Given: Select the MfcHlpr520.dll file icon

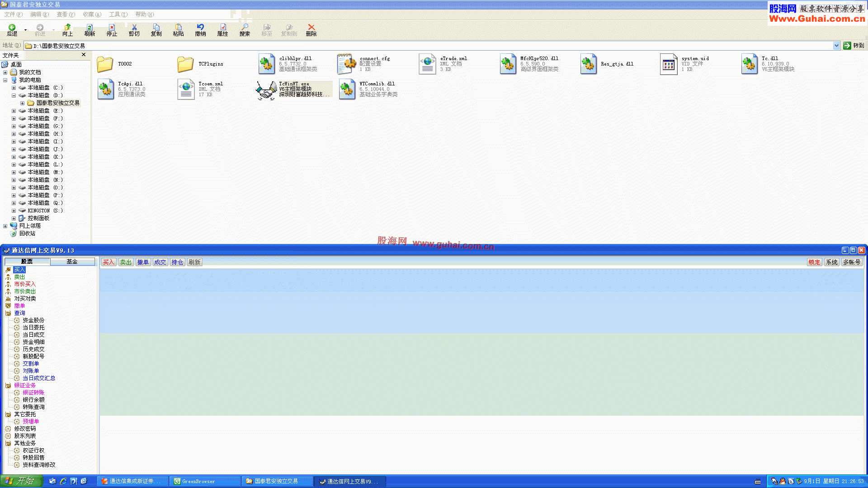Looking at the screenshot, I should pos(508,64).
